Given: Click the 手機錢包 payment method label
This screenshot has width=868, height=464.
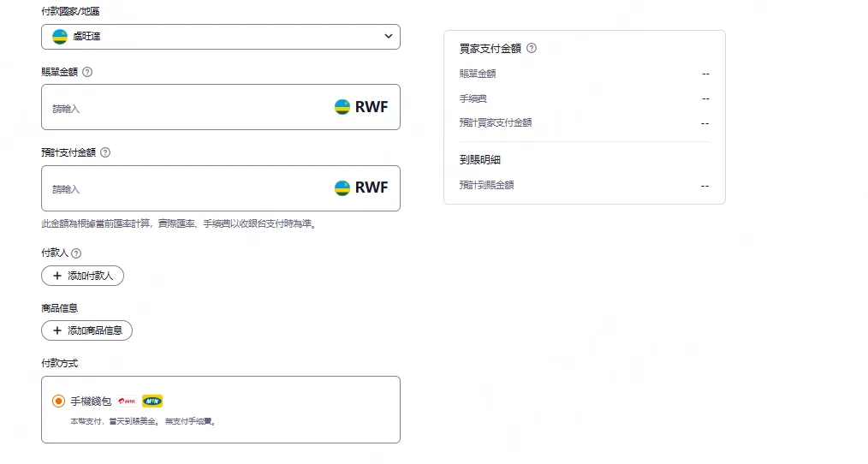Looking at the screenshot, I should [x=91, y=401].
